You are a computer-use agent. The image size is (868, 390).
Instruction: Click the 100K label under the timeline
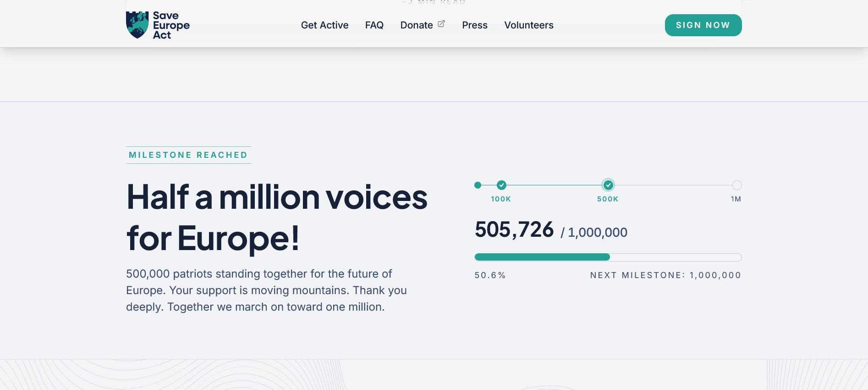[x=501, y=199]
